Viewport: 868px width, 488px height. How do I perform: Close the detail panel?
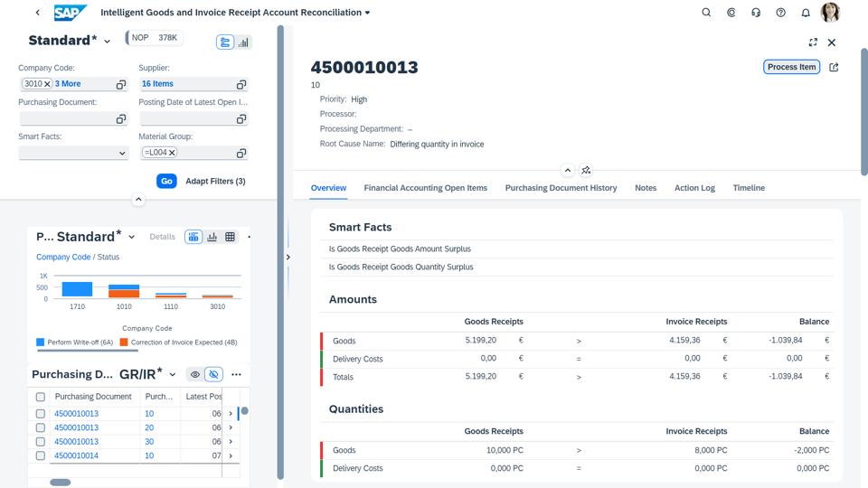click(x=832, y=42)
